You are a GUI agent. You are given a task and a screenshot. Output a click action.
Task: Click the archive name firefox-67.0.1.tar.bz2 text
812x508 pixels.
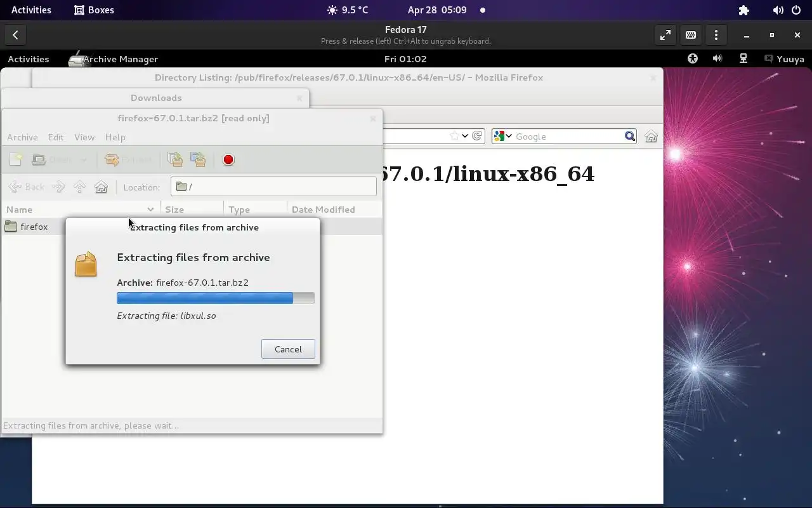pos(202,283)
